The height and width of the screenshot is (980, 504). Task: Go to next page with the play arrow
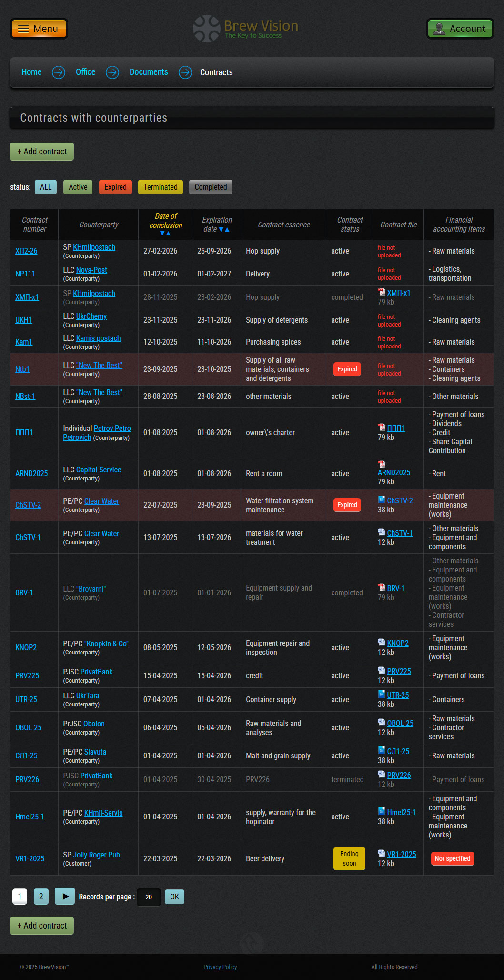(x=65, y=897)
